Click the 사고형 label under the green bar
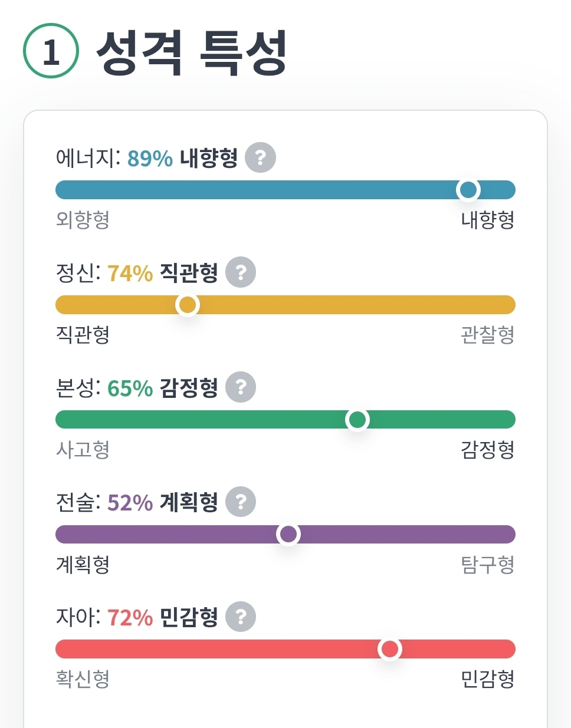This screenshot has width=571, height=728. click(x=83, y=450)
